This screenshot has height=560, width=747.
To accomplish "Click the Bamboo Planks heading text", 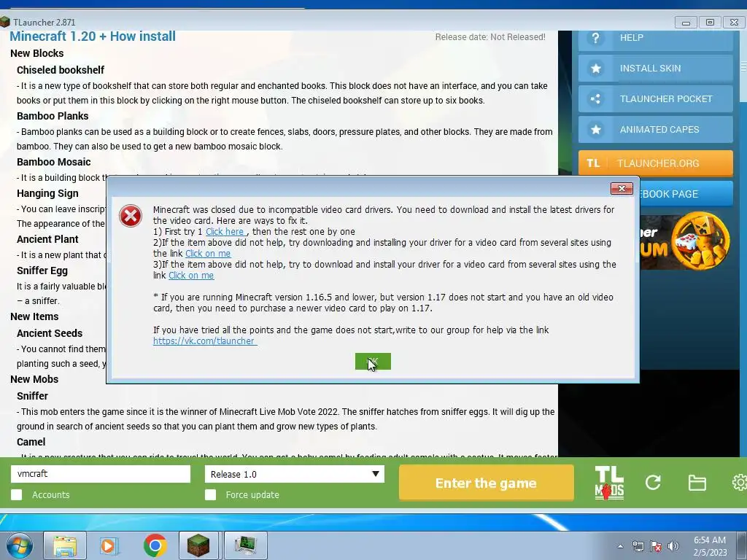I will [53, 116].
